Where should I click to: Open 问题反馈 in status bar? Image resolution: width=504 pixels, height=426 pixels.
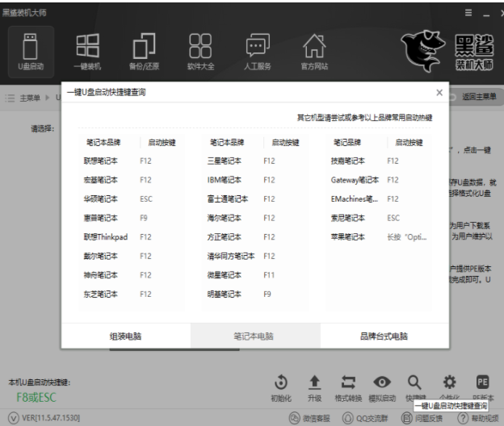tap(422, 418)
